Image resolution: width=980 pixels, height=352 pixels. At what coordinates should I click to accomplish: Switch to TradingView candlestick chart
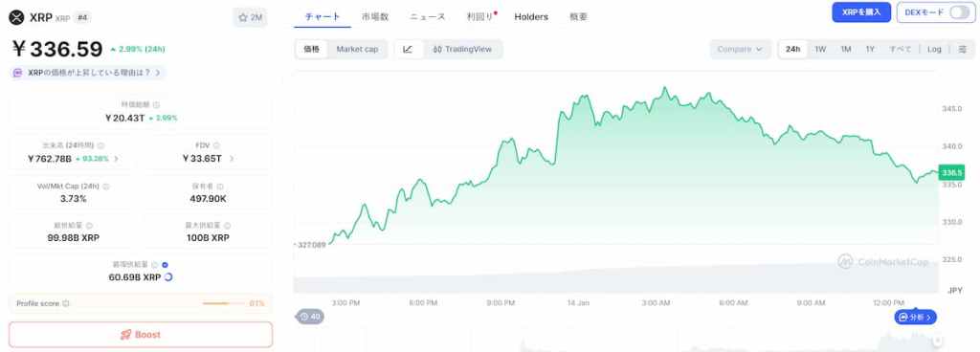click(462, 50)
